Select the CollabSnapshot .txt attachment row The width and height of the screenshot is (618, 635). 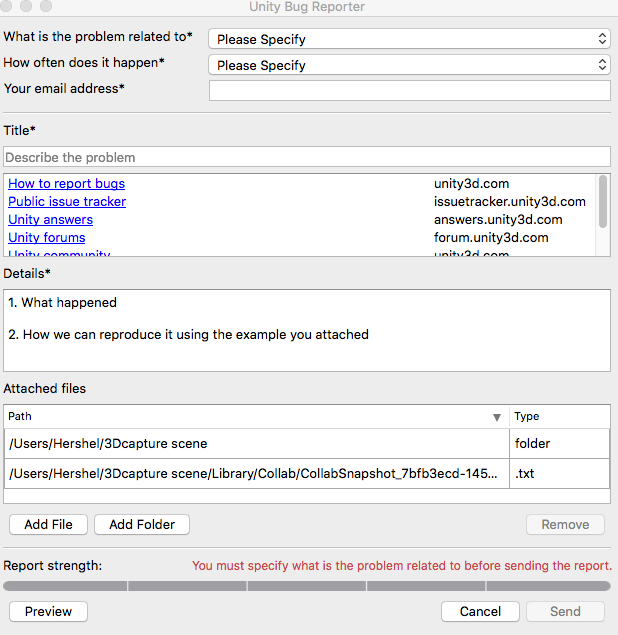click(x=307, y=473)
